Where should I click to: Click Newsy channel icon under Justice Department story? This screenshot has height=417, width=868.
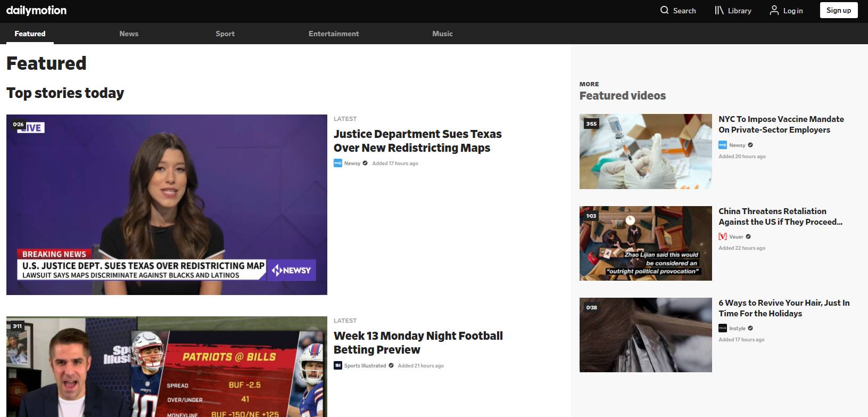point(337,163)
